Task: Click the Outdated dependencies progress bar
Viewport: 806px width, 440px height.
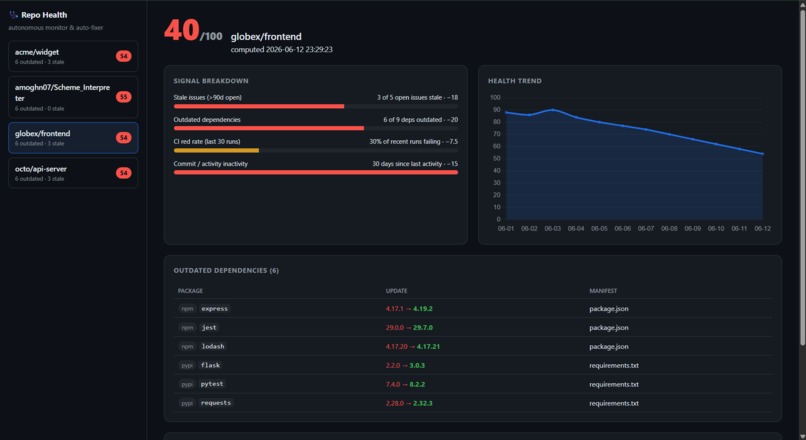Action: 316,129
